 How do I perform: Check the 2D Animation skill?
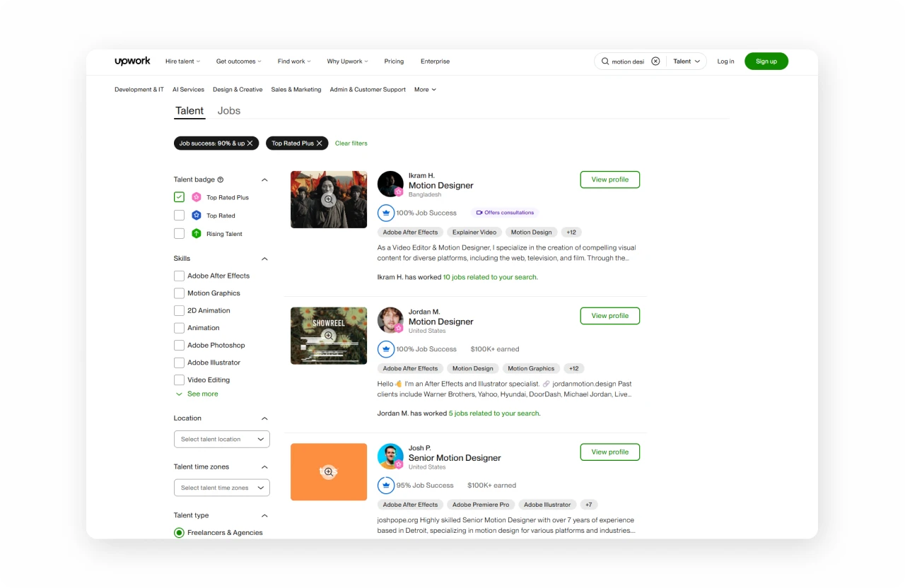click(x=179, y=310)
